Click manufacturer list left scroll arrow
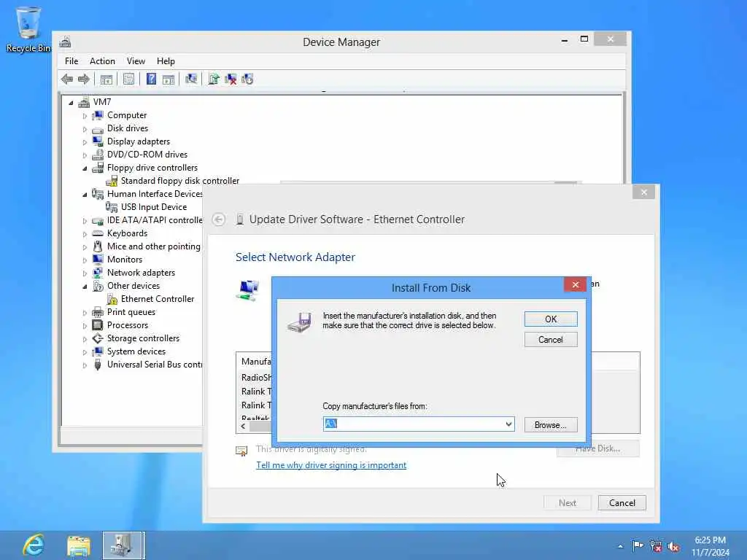 pyautogui.click(x=243, y=427)
